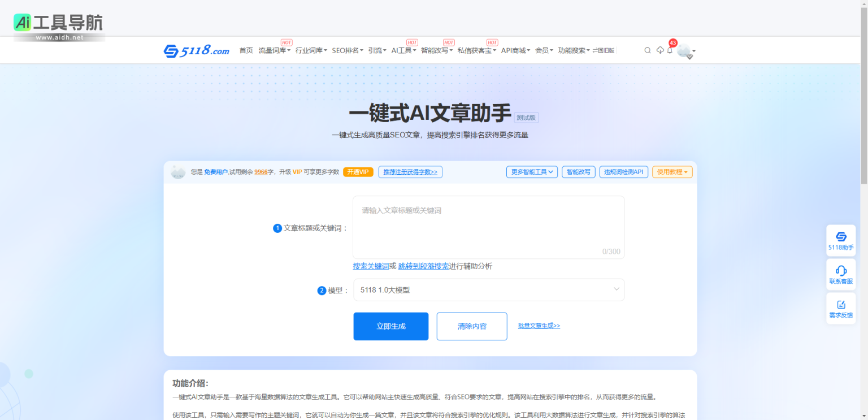The image size is (868, 420).
Task: Click the cloud download icon in the navbar
Action: [659, 50]
